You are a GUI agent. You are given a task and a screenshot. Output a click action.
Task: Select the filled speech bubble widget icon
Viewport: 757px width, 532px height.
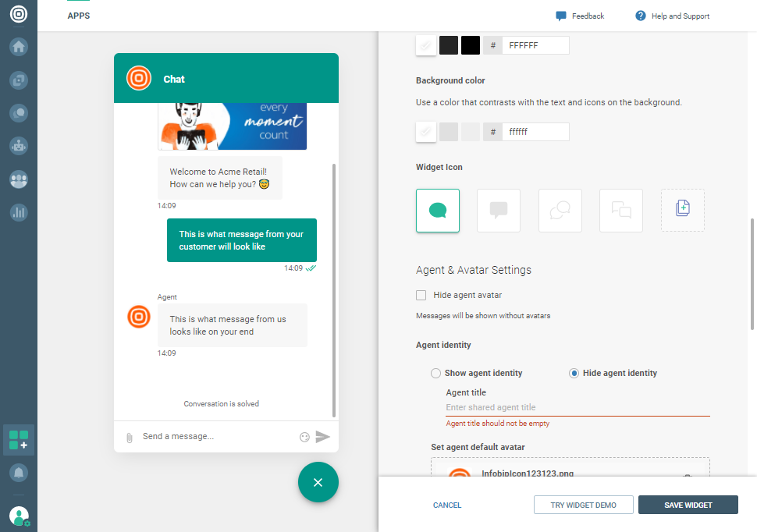pos(437,211)
